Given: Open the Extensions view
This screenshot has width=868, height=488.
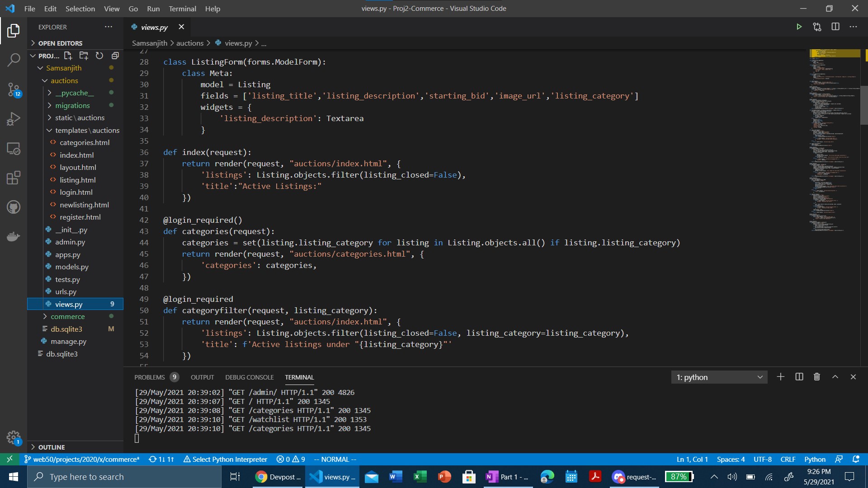Looking at the screenshot, I should pyautogui.click(x=14, y=178).
